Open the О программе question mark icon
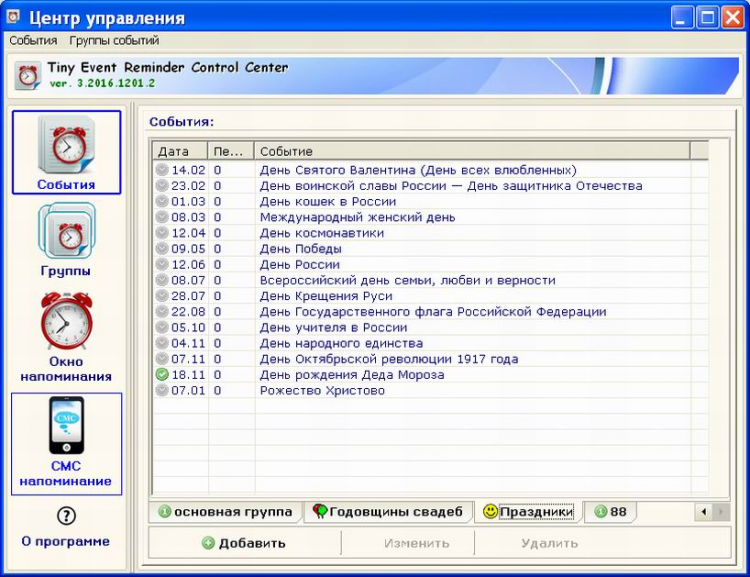 click(x=66, y=516)
